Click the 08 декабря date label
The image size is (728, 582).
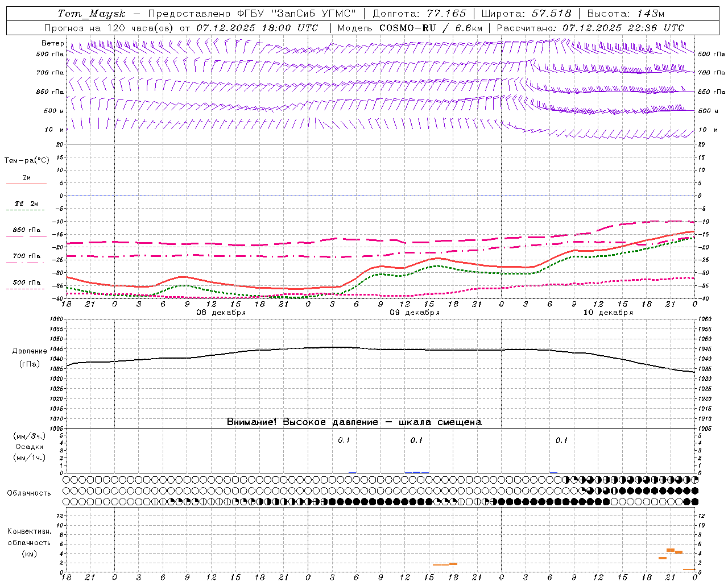point(221,313)
